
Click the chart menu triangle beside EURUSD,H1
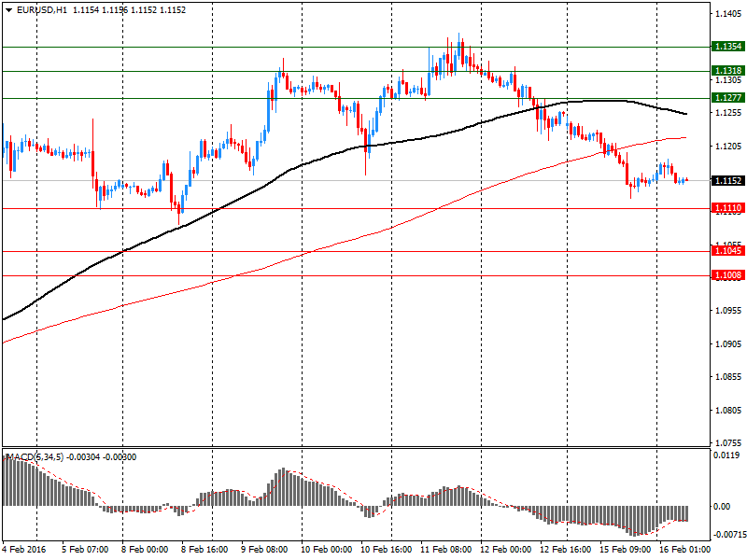[x=8, y=10]
